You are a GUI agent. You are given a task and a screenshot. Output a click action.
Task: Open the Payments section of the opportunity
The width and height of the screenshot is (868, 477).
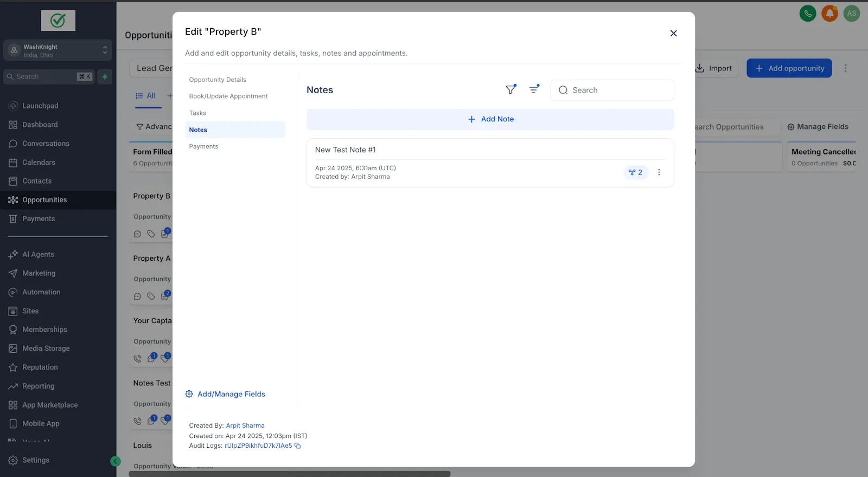(x=203, y=146)
